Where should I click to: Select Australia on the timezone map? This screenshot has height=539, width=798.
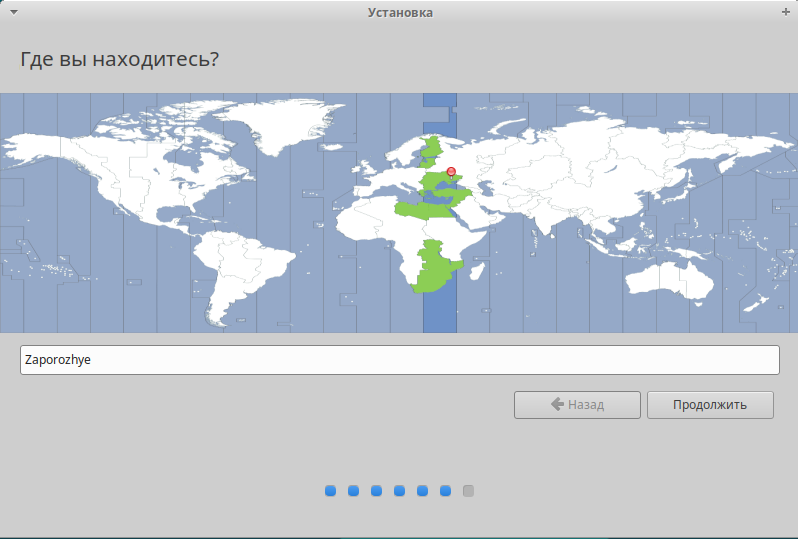[670, 281]
